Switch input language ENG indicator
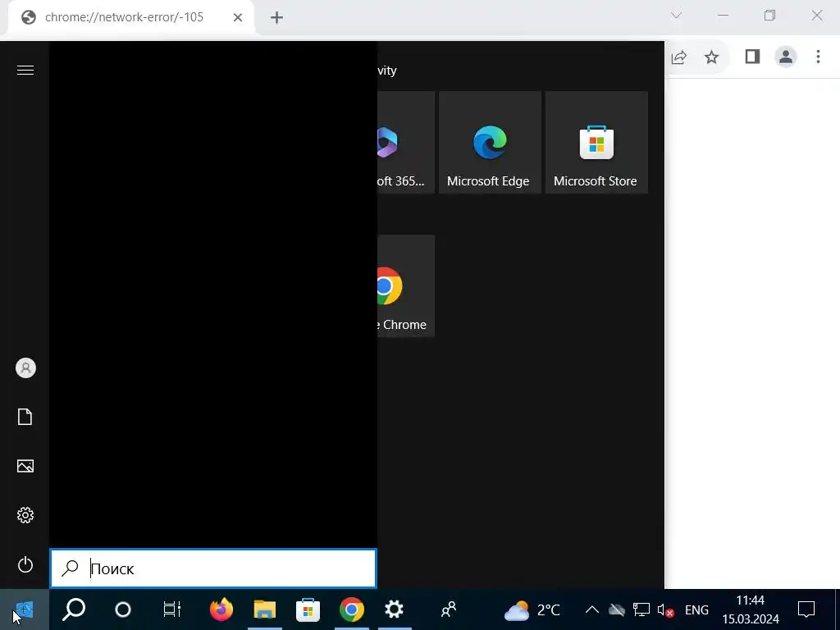Viewport: 840px width, 630px height. 696,609
